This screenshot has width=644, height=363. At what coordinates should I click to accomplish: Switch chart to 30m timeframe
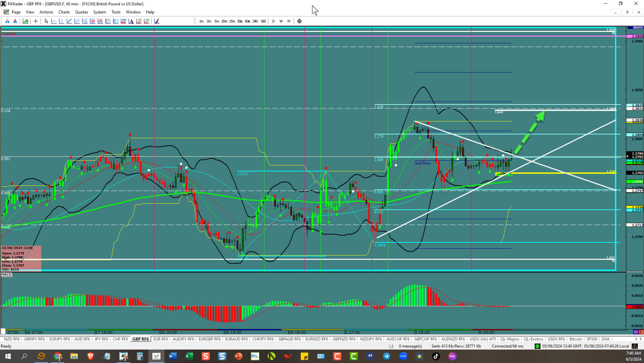pyautogui.click(x=240, y=21)
